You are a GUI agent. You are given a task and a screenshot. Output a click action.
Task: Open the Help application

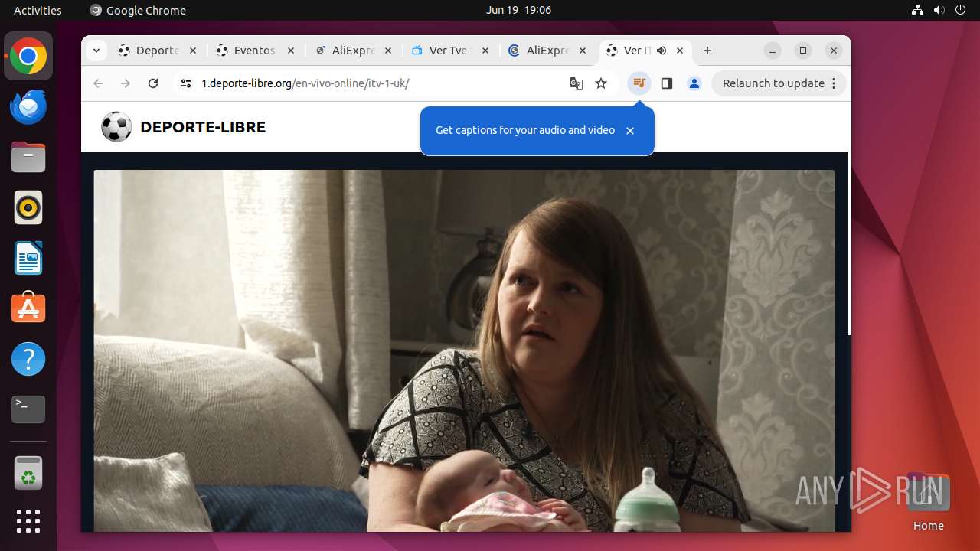(x=28, y=359)
